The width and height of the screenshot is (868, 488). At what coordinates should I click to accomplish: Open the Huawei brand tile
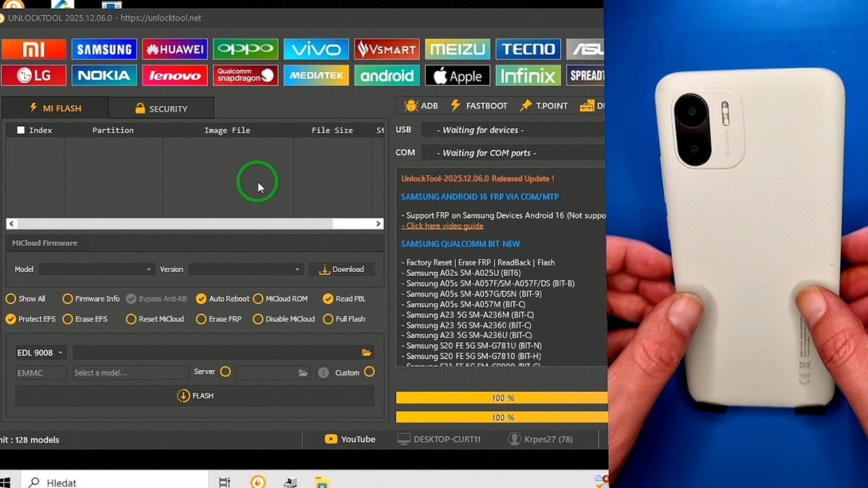[x=174, y=49]
